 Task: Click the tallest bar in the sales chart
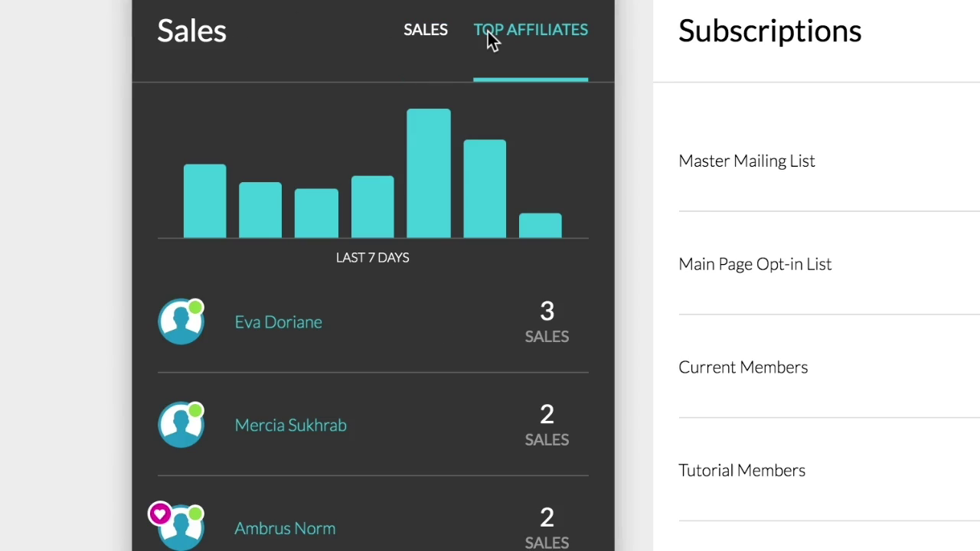[x=429, y=174]
